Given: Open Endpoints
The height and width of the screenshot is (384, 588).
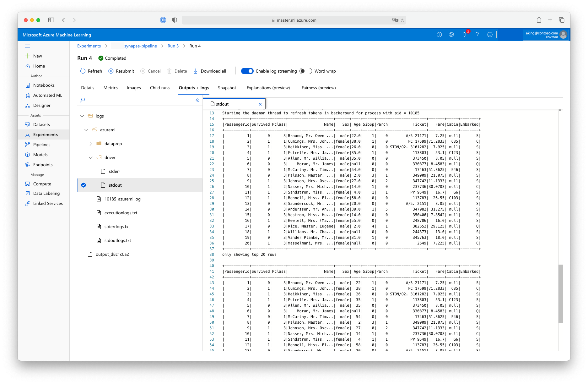Looking at the screenshot, I should 43,165.
